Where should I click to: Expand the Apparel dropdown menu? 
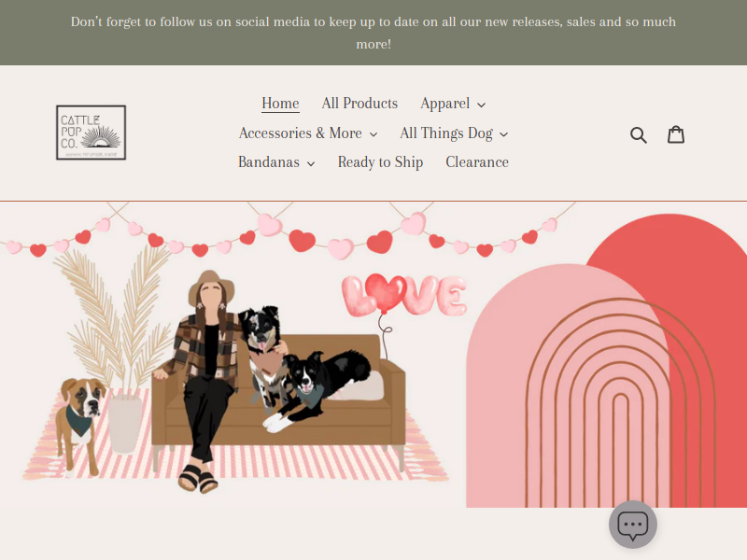(453, 104)
